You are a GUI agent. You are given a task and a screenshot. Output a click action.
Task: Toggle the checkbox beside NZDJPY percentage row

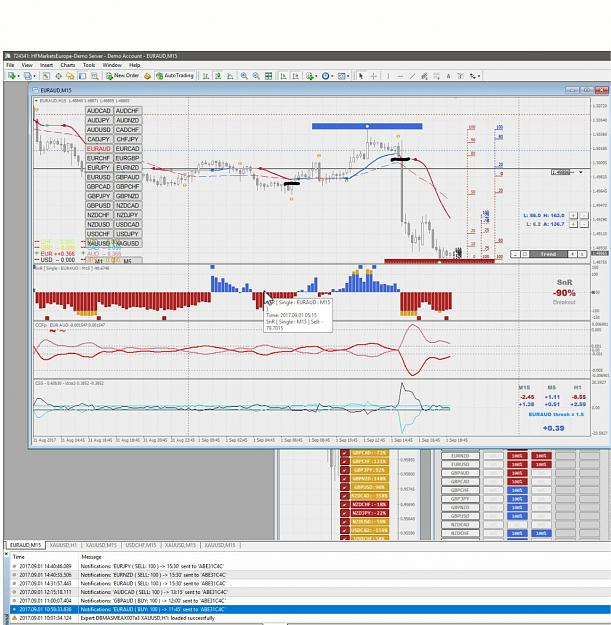[345, 513]
